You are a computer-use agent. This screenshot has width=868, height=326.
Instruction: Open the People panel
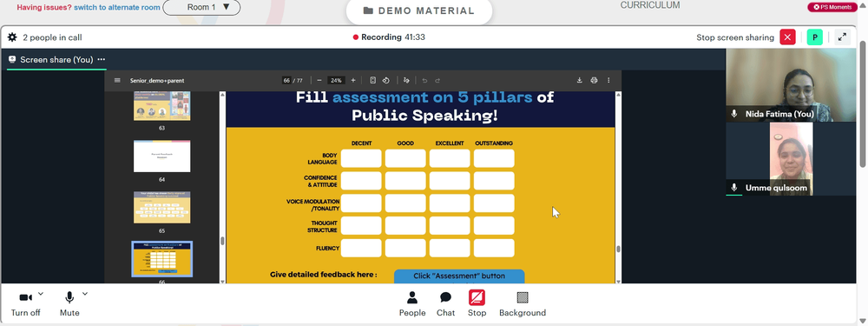click(411, 303)
